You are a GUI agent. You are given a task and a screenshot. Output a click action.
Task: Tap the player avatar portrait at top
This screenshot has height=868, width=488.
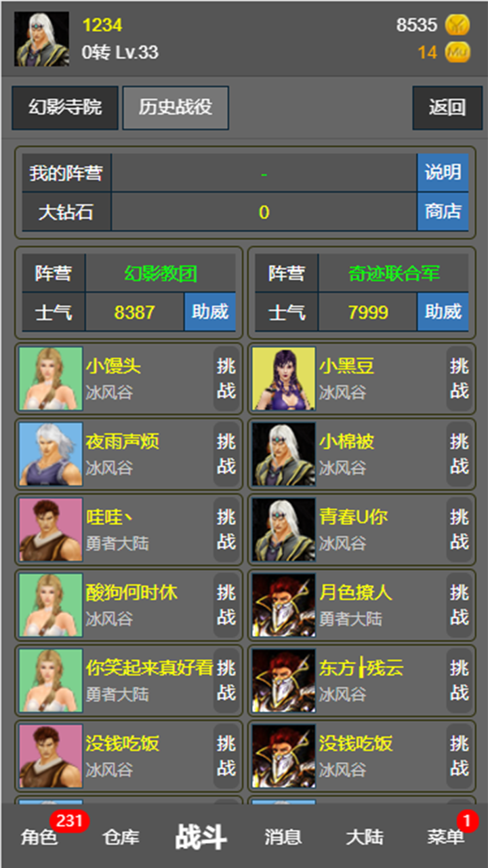[x=42, y=39]
